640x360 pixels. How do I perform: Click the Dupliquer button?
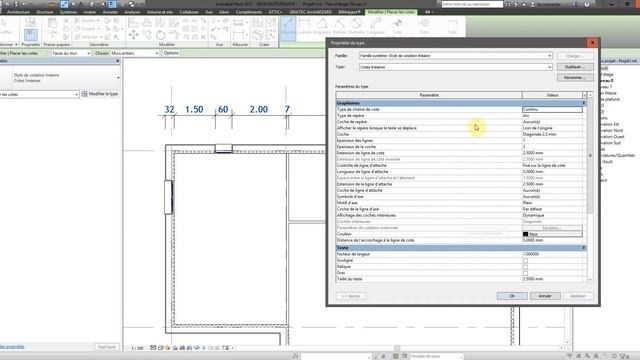[x=575, y=67]
